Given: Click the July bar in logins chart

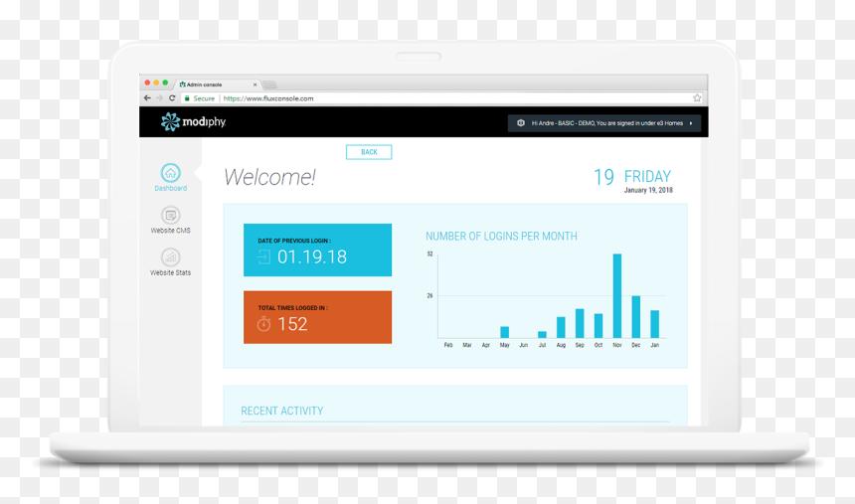Looking at the screenshot, I should pyautogui.click(x=542, y=335).
